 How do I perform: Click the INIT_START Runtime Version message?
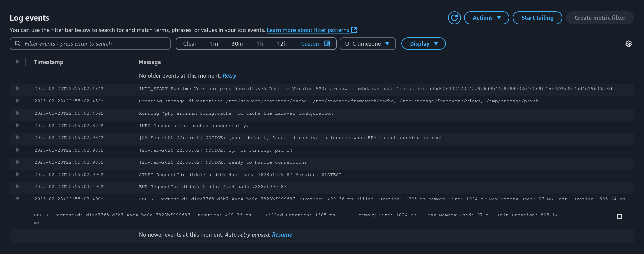376,89
